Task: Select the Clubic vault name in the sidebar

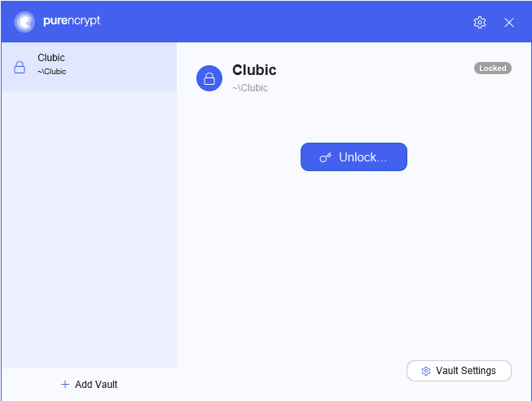Action: (x=51, y=58)
